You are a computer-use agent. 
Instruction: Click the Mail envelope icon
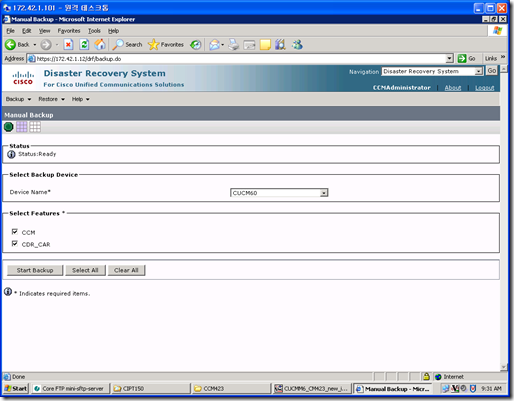pos(214,45)
